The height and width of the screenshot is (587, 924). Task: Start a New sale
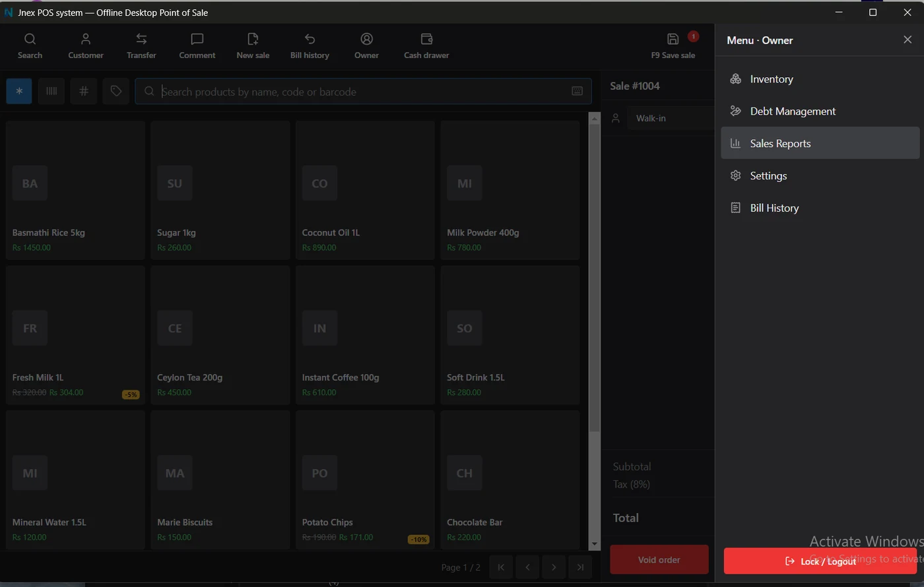(x=253, y=46)
